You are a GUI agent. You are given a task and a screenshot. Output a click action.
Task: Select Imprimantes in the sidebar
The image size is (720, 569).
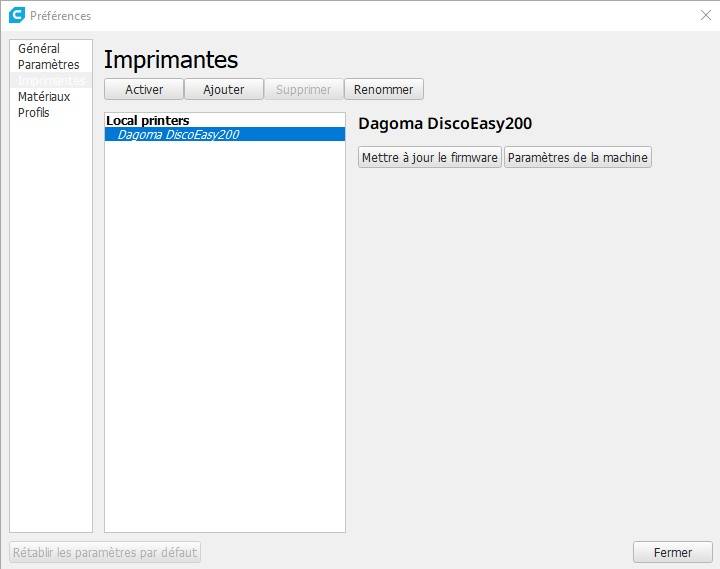click(51, 81)
